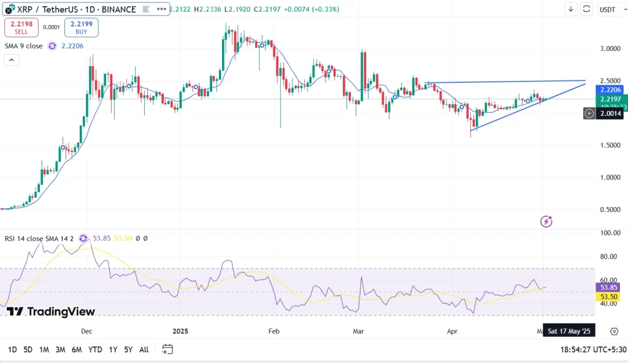This screenshot has height=364, width=628.
Task: Click the 53.85 RSI value tag
Action: click(x=609, y=287)
